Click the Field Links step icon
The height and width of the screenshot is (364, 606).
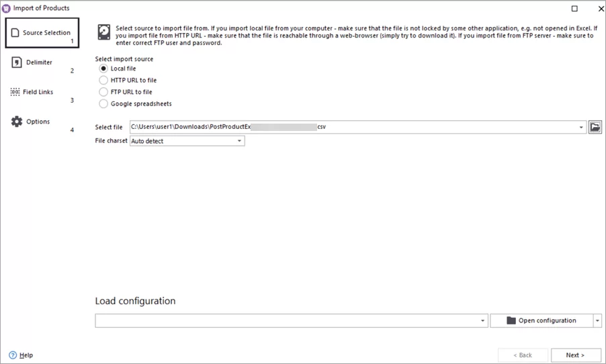click(x=15, y=92)
